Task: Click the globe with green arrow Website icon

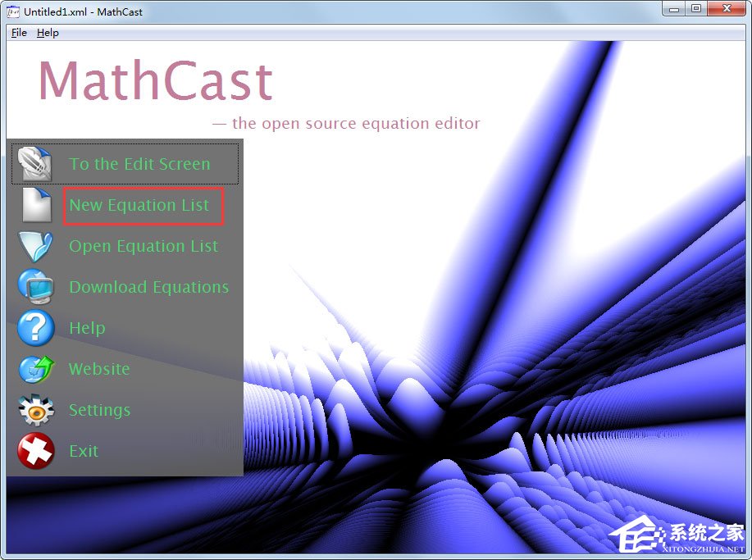Action: click(36, 369)
